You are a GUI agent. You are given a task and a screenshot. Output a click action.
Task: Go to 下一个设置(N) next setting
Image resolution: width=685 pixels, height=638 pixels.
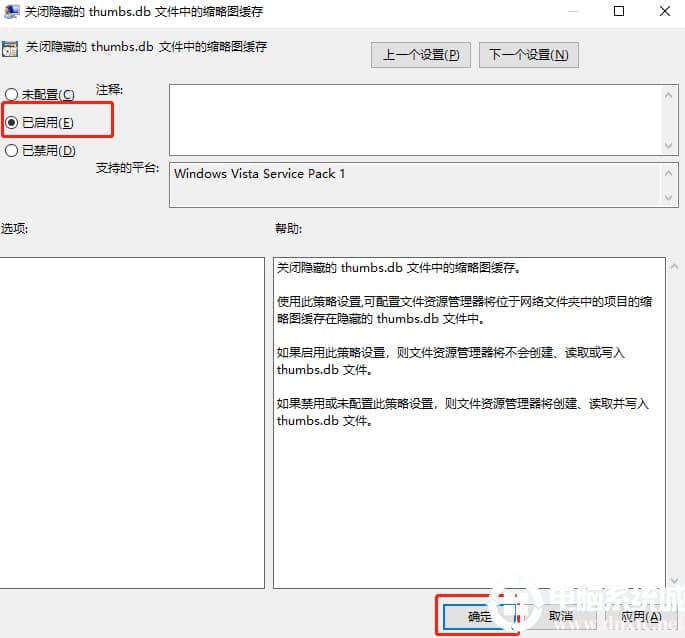(529, 55)
